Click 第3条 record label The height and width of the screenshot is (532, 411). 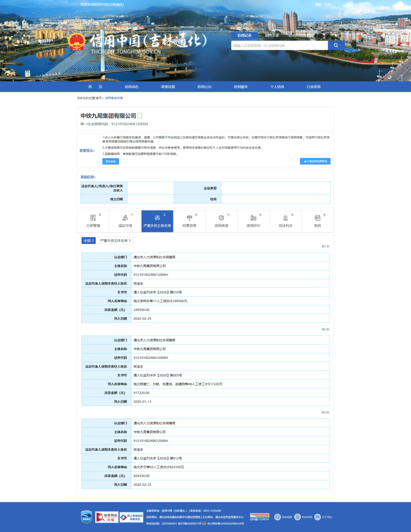pos(325,412)
